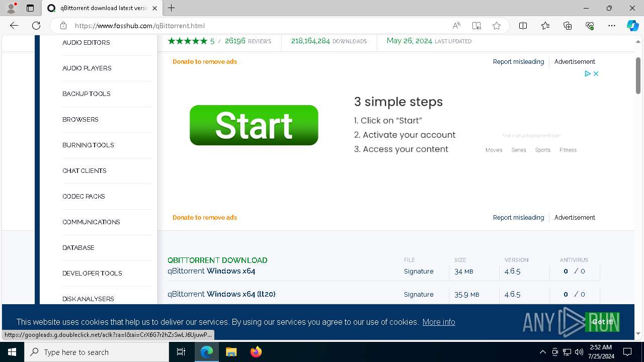Viewport: 644px width, 362px height.
Task: Open the Split screen view icon
Action: [523, 26]
